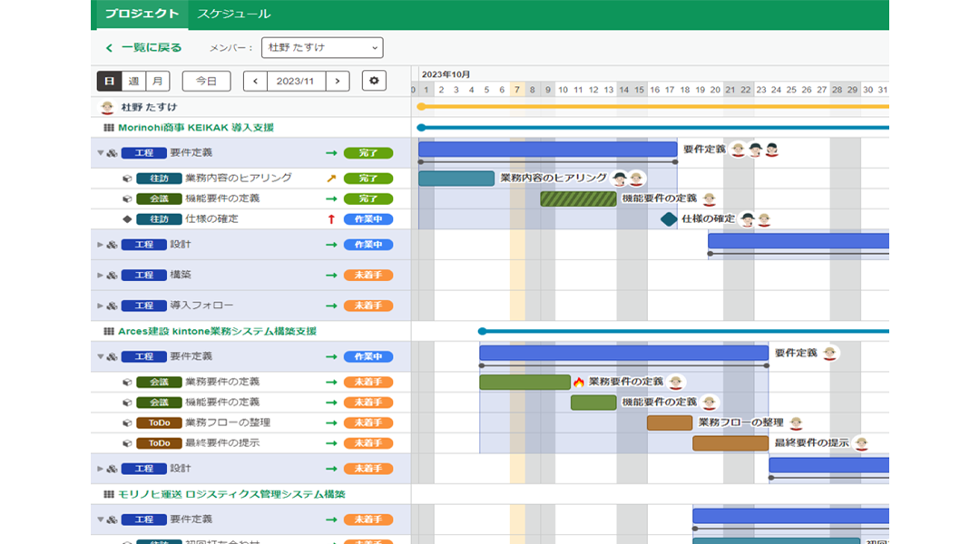The width and height of the screenshot is (980, 544).
Task: Click the 未着手 status in 業務要件の定義 row
Action: point(368,383)
